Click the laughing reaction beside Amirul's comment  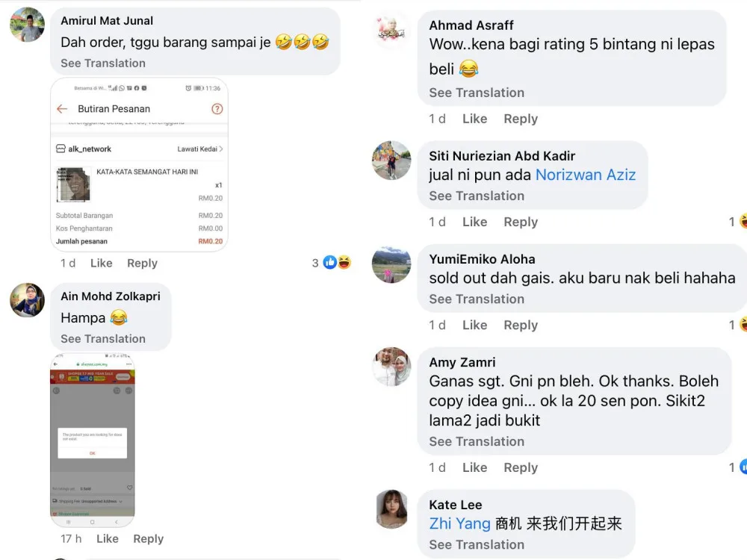tap(344, 262)
